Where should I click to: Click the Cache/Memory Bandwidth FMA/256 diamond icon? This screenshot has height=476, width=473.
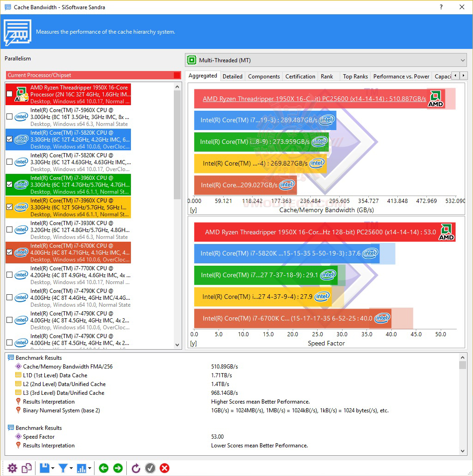coord(18,366)
